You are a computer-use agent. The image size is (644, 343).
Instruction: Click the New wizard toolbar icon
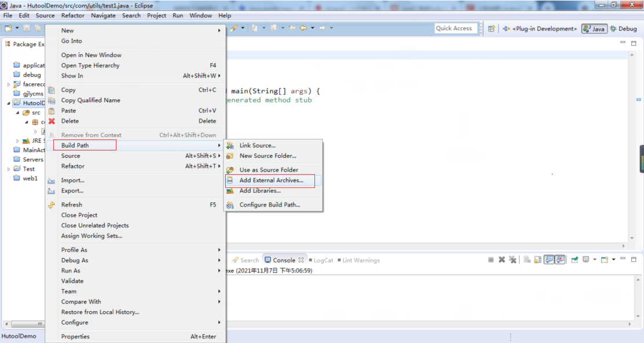tap(8, 28)
